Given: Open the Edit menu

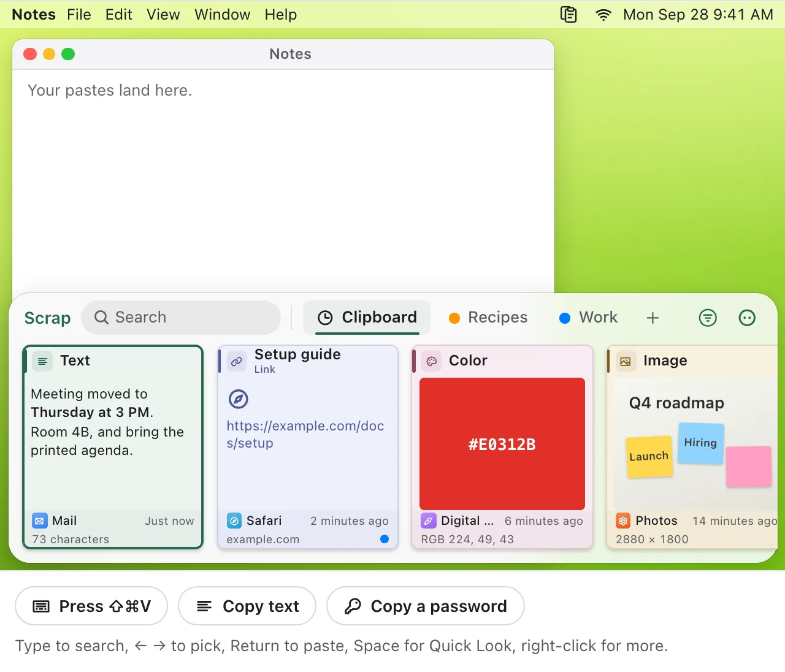Looking at the screenshot, I should 119,15.
